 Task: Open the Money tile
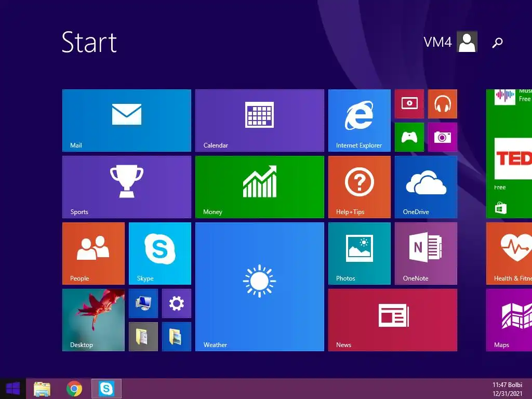click(x=260, y=187)
